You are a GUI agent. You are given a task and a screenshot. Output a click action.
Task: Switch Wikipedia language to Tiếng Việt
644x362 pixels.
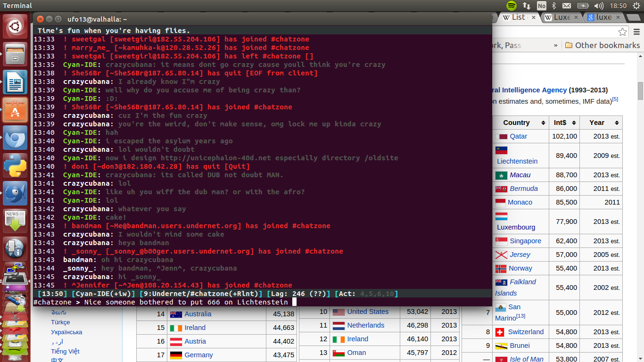pos(65,352)
